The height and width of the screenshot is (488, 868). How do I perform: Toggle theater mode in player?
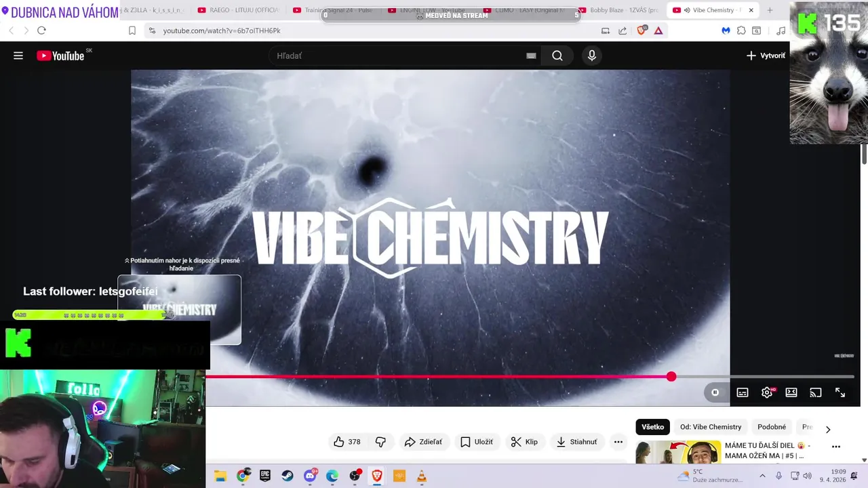pyautogui.click(x=791, y=392)
